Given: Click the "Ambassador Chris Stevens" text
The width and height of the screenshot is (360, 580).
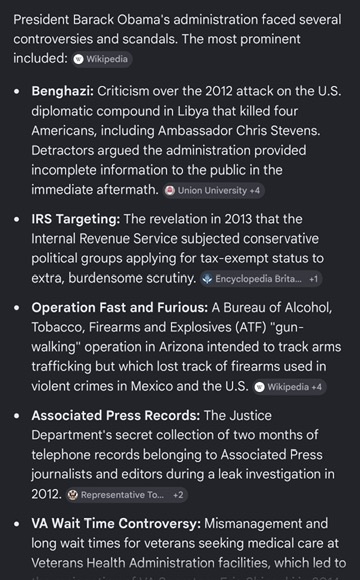Looking at the screenshot, I should tap(239, 131).
